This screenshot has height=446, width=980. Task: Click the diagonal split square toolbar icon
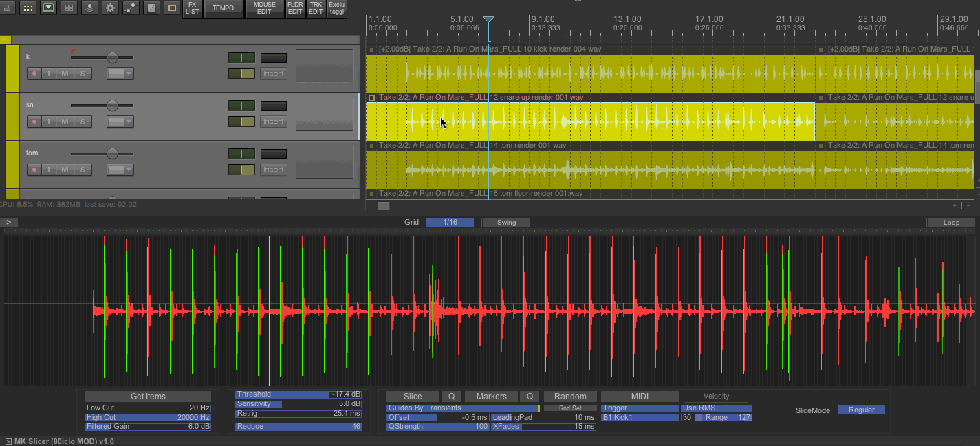[x=151, y=8]
